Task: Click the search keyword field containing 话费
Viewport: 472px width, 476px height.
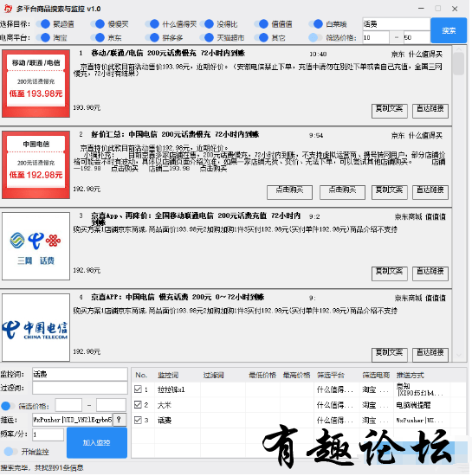Action: (396, 24)
